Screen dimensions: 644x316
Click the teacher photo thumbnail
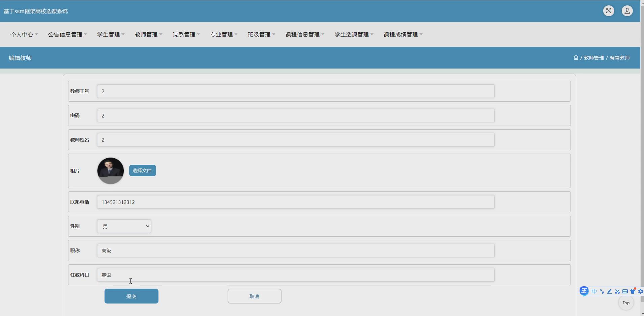click(111, 171)
